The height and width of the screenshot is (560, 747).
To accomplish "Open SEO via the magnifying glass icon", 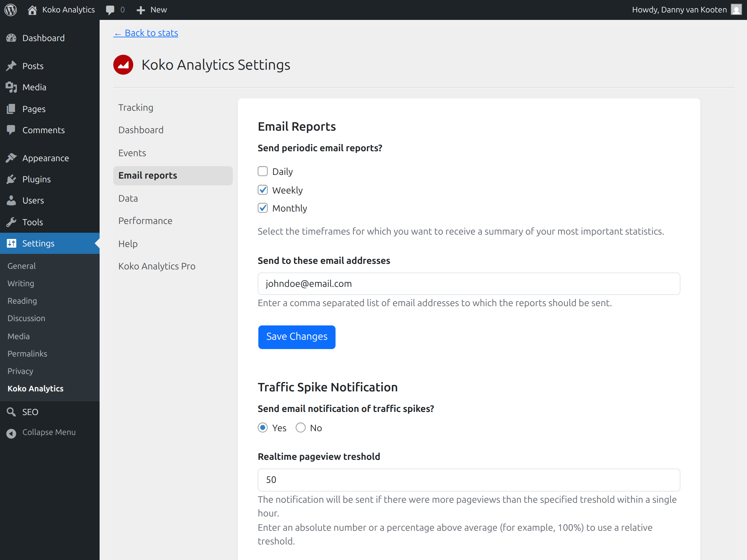I will (11, 412).
